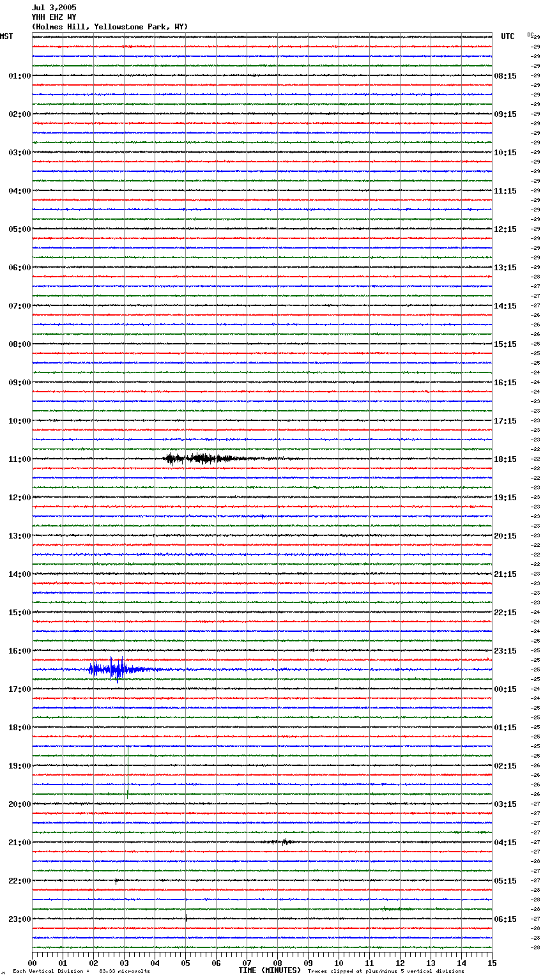Click the 16:15 UTC time label
This screenshot has height=980, width=543.
[505, 383]
